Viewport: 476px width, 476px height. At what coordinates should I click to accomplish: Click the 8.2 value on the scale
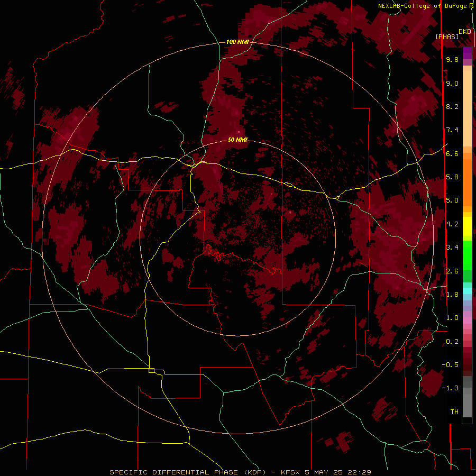(452, 106)
